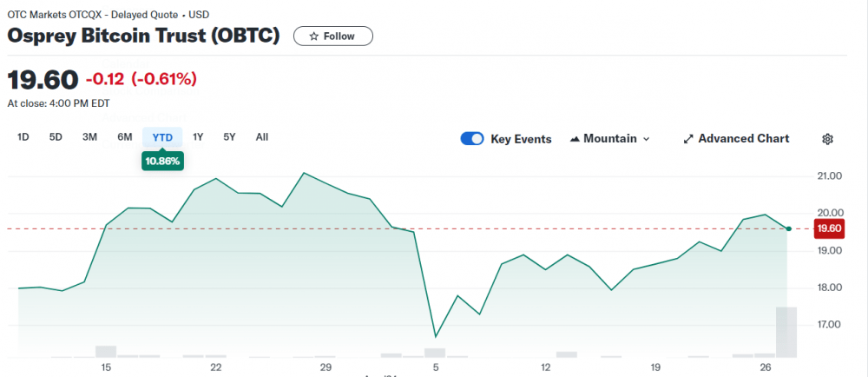
Task: Click the 10.86% YTD return badge
Action: coord(162,162)
